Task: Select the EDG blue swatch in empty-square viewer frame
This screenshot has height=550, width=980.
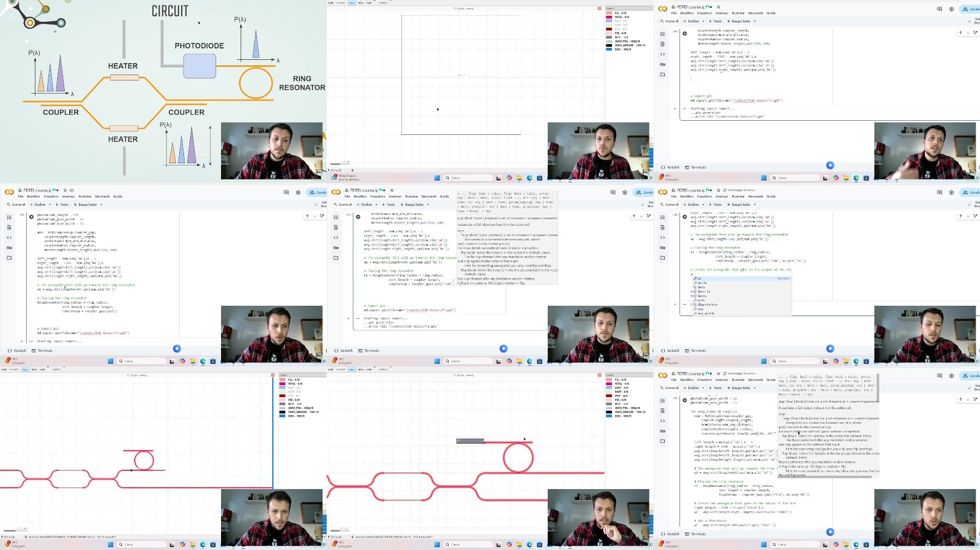Action: click(609, 50)
